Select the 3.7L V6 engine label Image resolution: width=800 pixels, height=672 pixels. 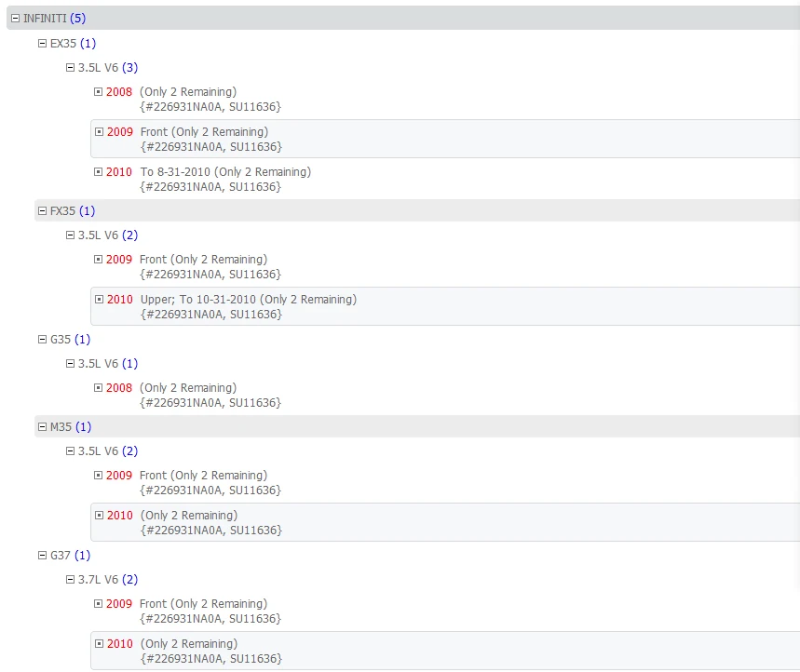98,580
